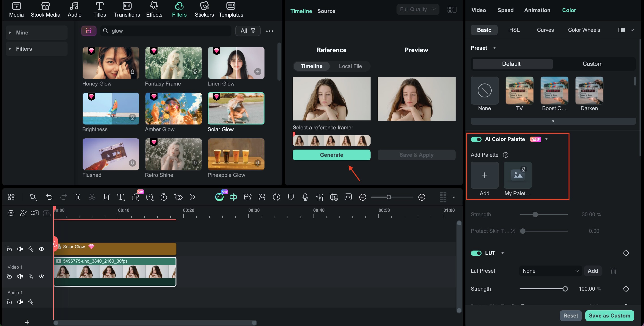Open the Speed tab
Viewport: 644px width, 326px height.
click(x=505, y=10)
